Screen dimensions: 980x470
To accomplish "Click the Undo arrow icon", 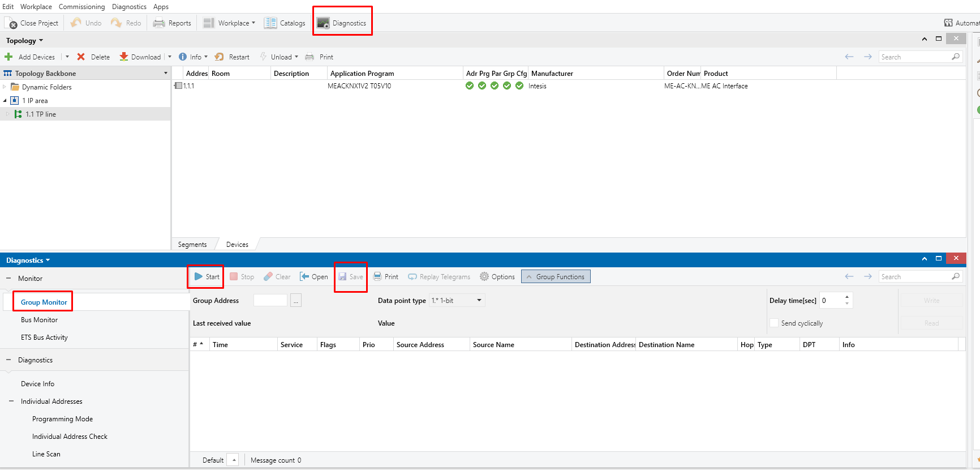I will pos(76,23).
